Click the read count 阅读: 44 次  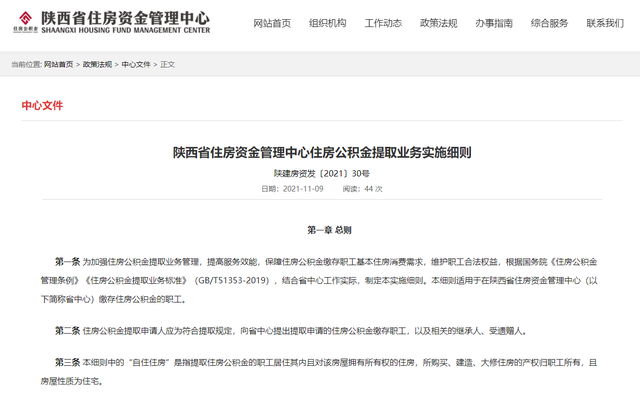coord(362,189)
